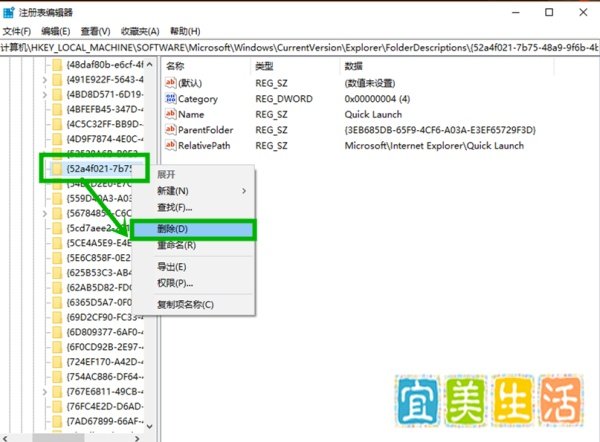Click the registry path address bar
The width and height of the screenshot is (600, 442).
(300, 48)
